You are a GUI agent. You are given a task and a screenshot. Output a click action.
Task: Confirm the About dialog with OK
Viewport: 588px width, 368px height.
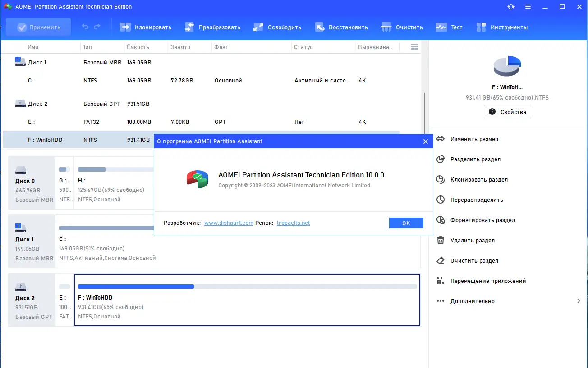pos(406,223)
